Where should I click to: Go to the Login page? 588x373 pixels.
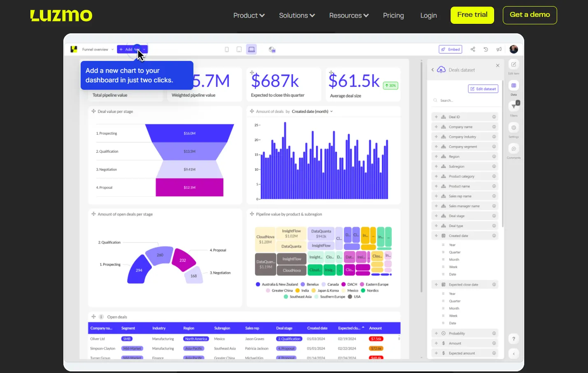pos(428,15)
